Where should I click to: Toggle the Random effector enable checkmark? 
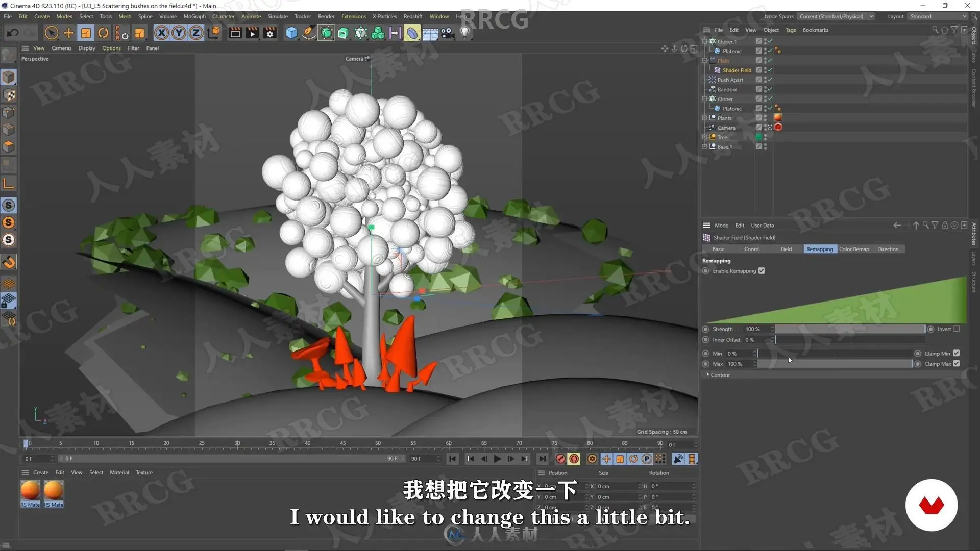coord(770,89)
